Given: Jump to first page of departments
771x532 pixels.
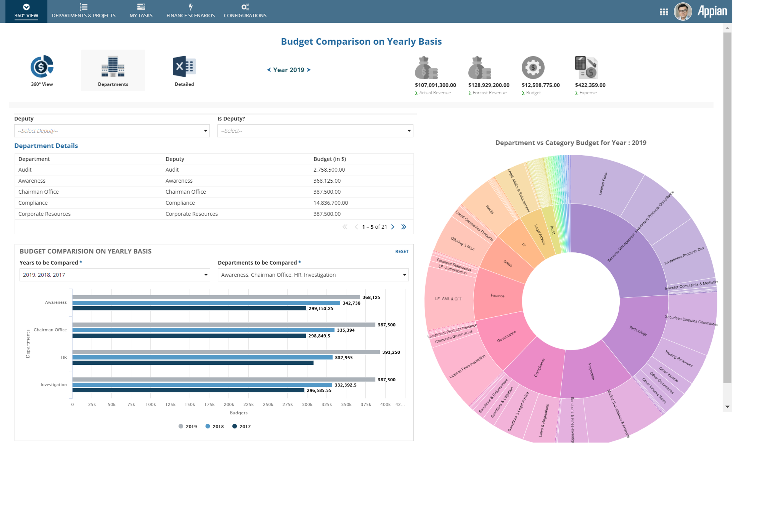Looking at the screenshot, I should (345, 227).
